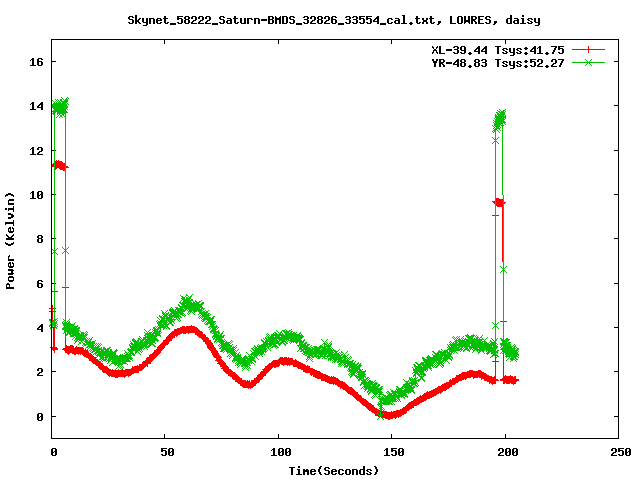Click the x-axis tick label 200
The height and width of the screenshot is (480, 640).
click(507, 452)
